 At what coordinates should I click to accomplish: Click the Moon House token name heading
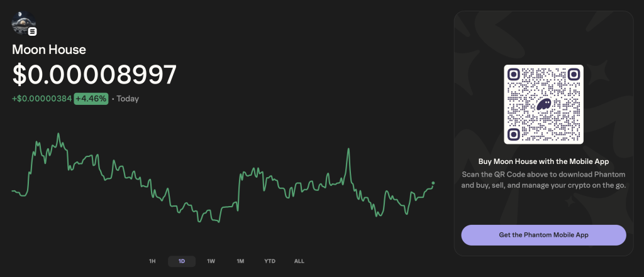pyautogui.click(x=49, y=50)
